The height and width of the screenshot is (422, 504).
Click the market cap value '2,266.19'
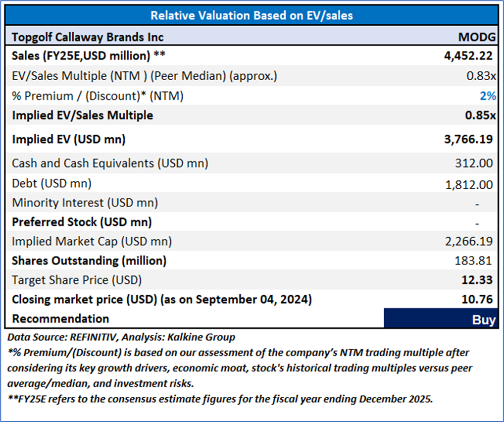[469, 241]
